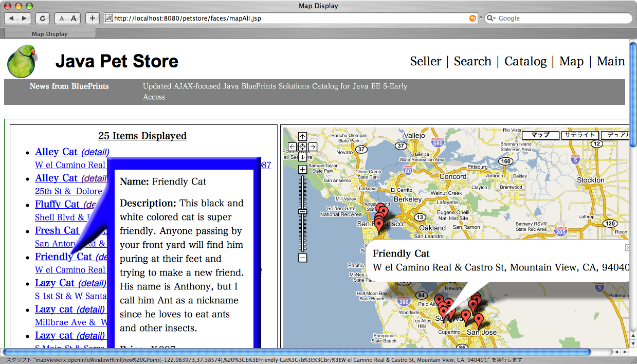Click the Seller navigation link

click(x=426, y=61)
